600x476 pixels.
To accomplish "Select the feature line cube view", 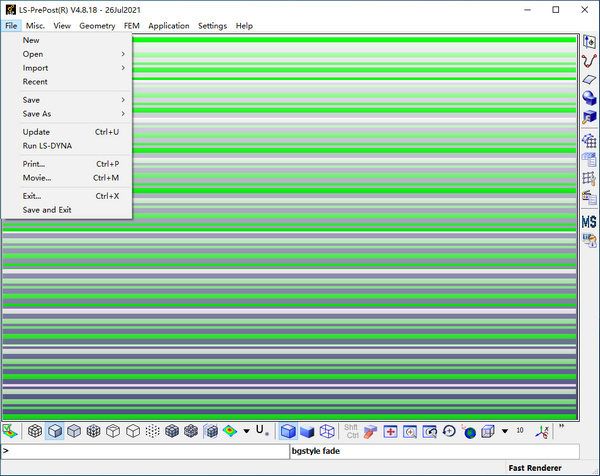I will 113,431.
